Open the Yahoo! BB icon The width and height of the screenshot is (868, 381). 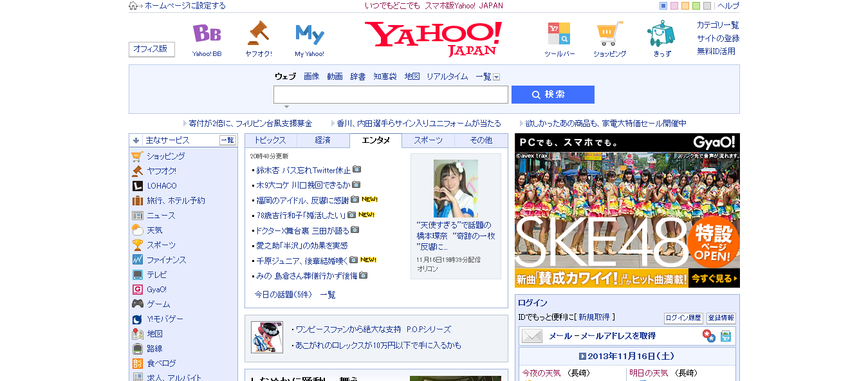(207, 33)
